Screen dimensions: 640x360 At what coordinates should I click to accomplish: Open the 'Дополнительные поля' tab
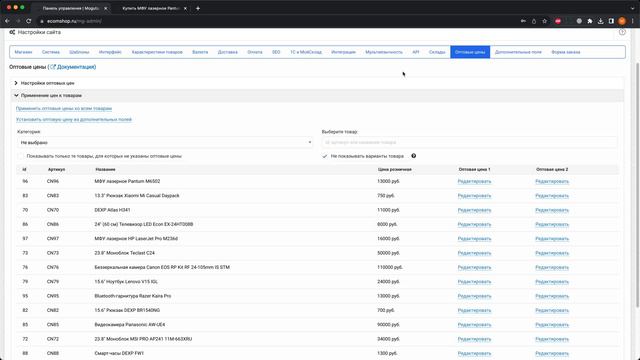[x=518, y=52]
